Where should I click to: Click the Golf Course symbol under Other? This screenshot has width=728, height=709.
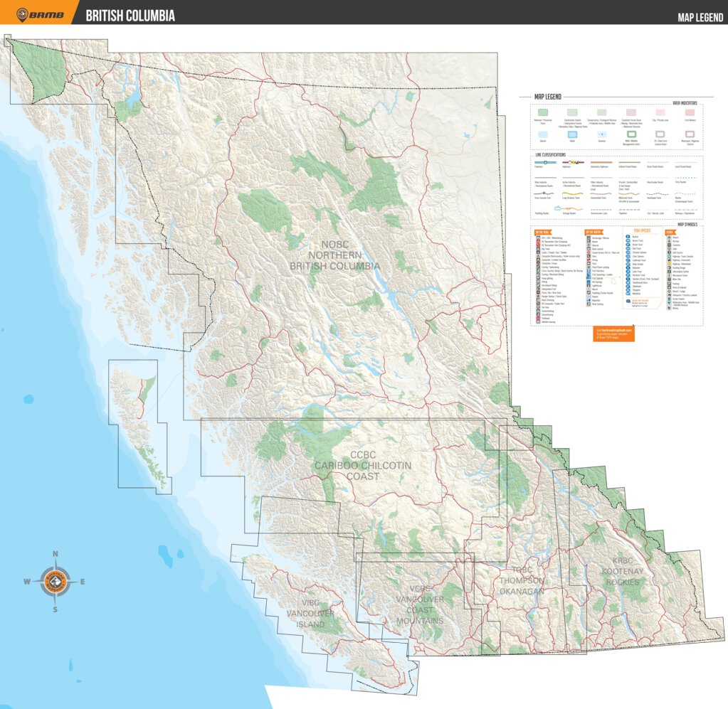click(x=669, y=252)
